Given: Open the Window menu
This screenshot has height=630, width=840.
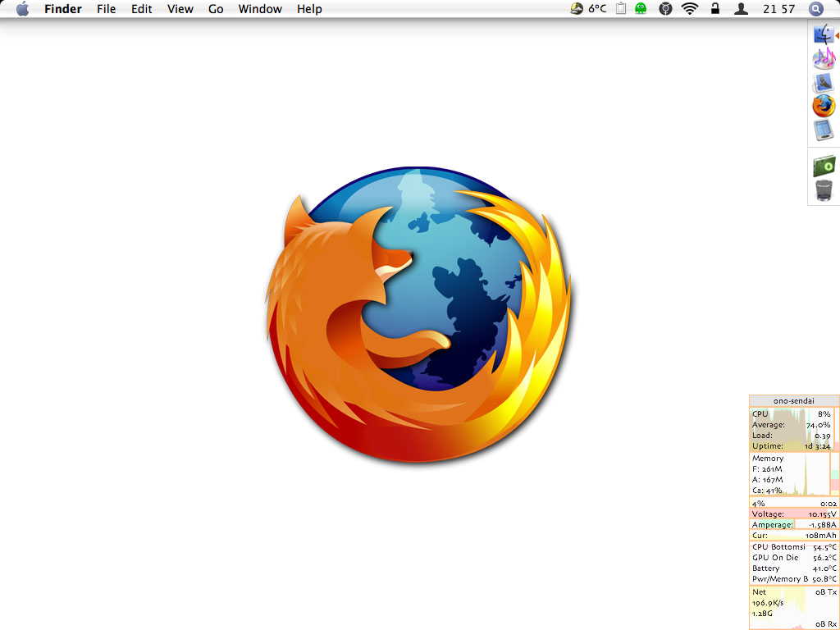Looking at the screenshot, I should coord(260,9).
